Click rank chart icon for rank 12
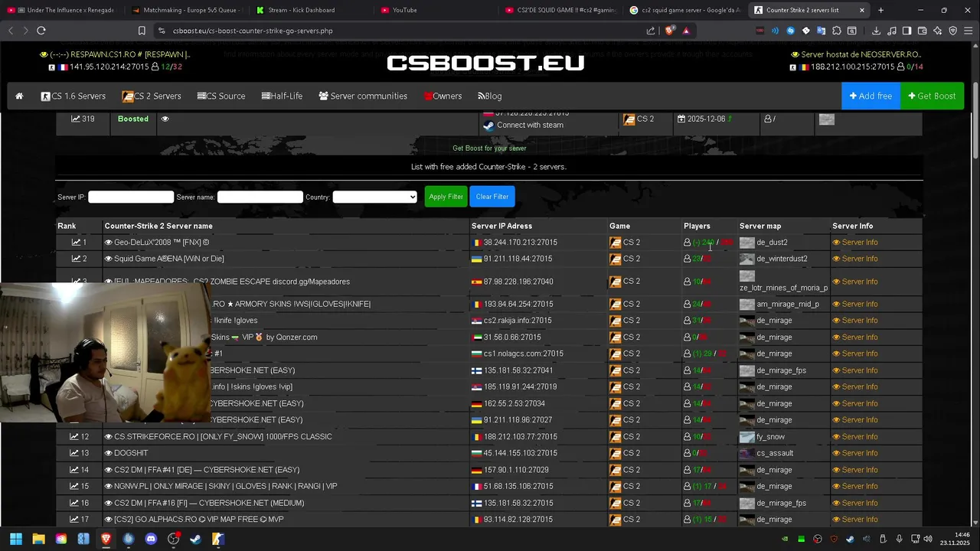This screenshot has width=980, height=551. pos(75,437)
